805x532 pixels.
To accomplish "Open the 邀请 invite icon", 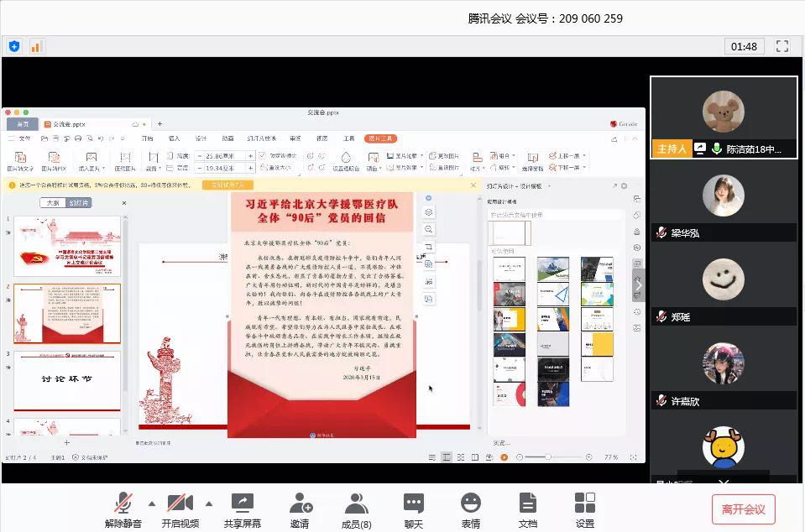I will (x=300, y=509).
